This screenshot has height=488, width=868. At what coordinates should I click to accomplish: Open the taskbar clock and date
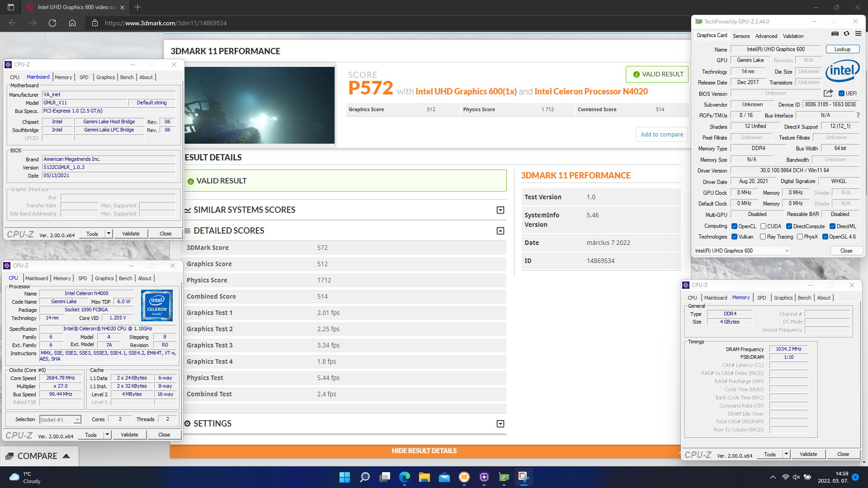tap(833, 477)
